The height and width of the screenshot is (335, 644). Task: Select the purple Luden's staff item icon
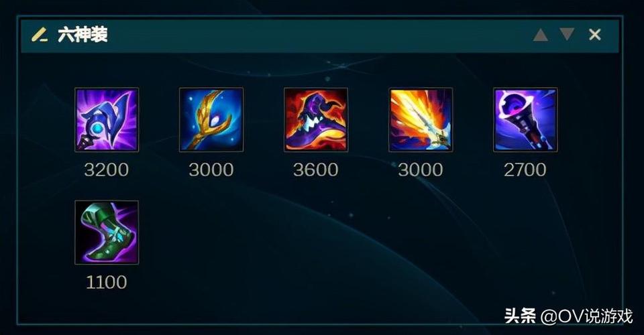107,120
